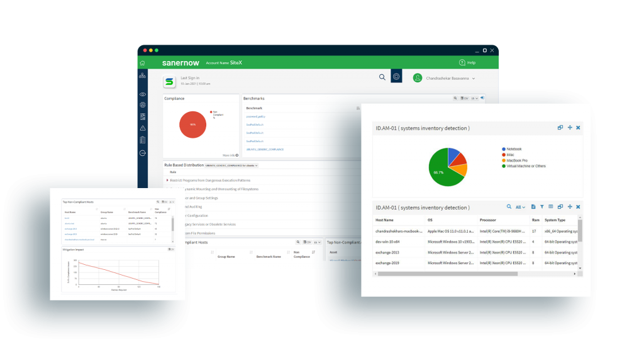Screen dimensions: 644x351
Task: Select the Legacy Services or Obsolete Services rule
Action: 210,224
